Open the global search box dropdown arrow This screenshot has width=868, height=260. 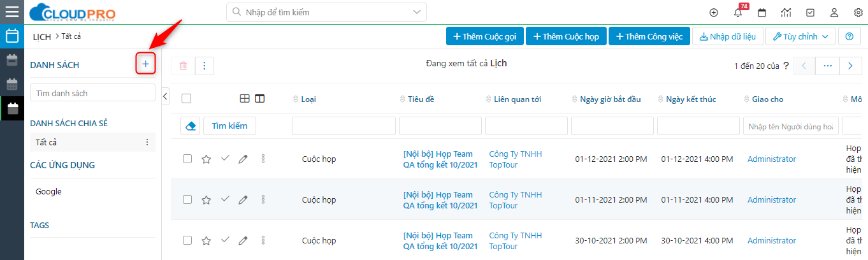click(x=417, y=12)
